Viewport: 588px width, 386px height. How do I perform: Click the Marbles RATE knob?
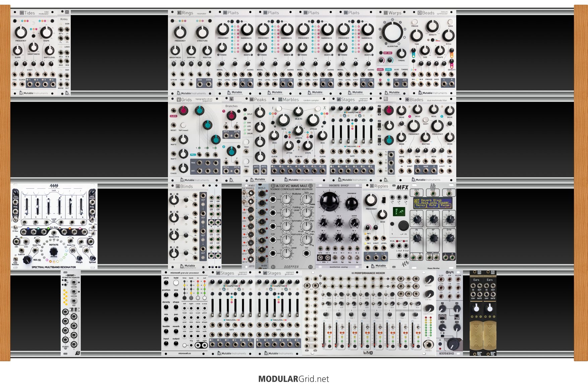284,120
